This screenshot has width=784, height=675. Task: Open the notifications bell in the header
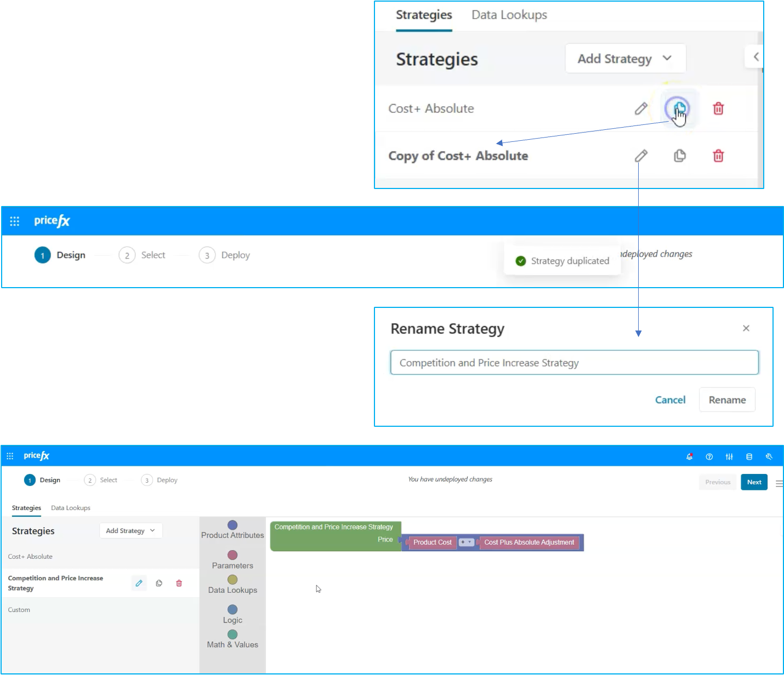coord(689,456)
